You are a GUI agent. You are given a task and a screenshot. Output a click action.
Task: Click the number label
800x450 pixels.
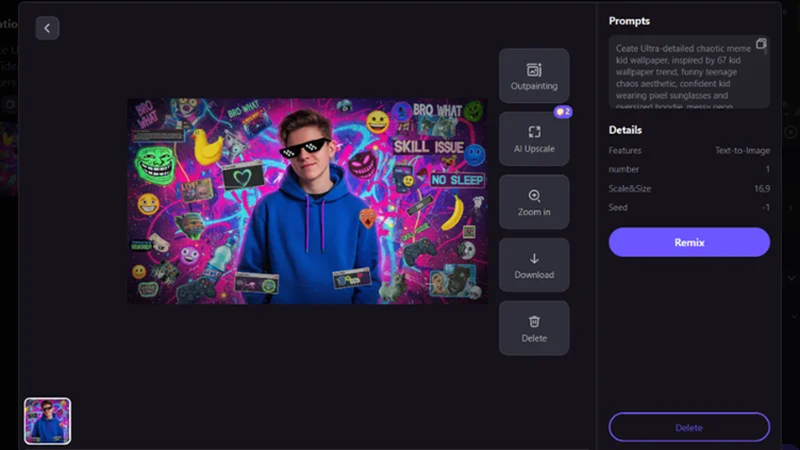[623, 169]
